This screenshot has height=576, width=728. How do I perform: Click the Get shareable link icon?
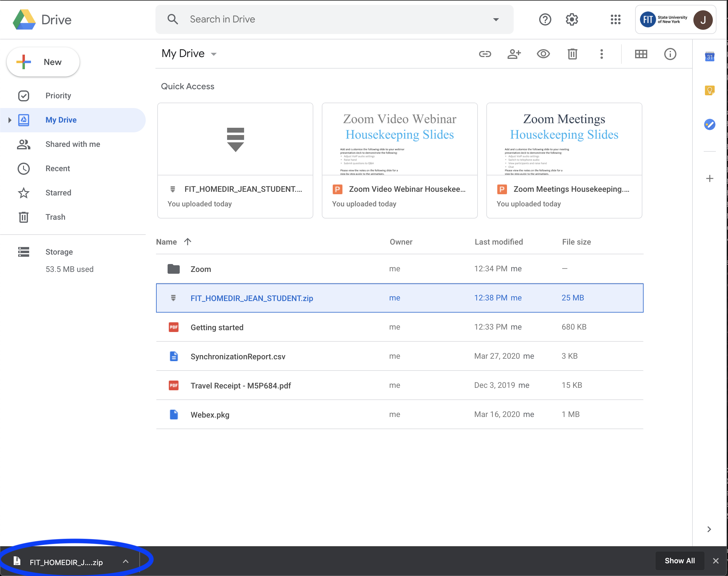pos(485,54)
